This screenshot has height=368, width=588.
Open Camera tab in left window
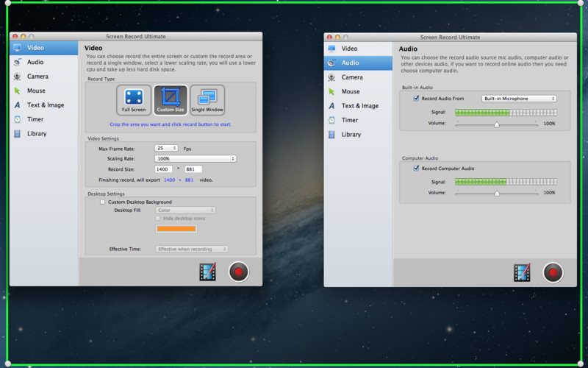tap(44, 77)
